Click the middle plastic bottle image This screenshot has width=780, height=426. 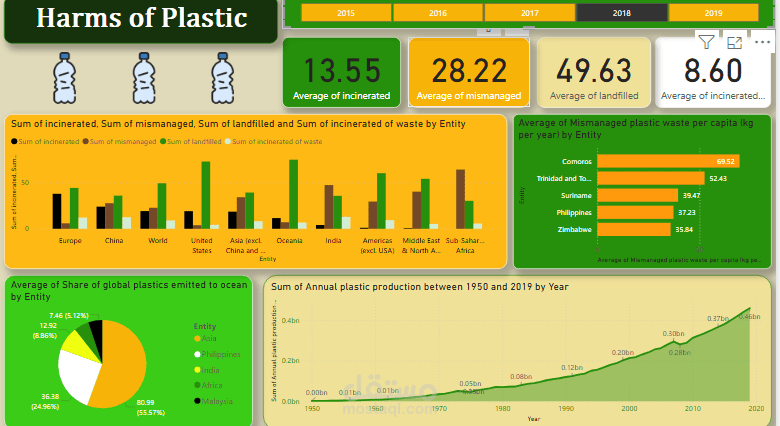(144, 78)
